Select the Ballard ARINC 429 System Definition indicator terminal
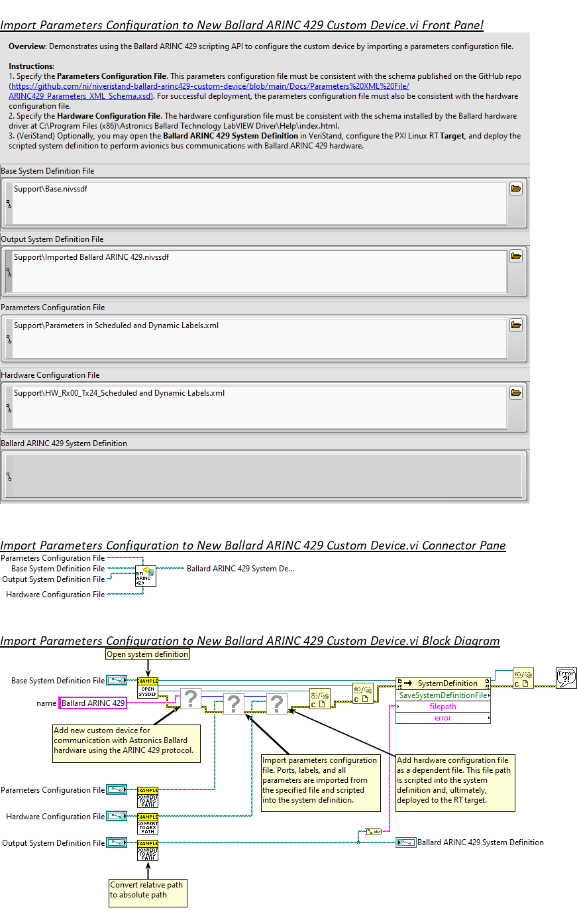577x924 pixels. click(x=406, y=842)
